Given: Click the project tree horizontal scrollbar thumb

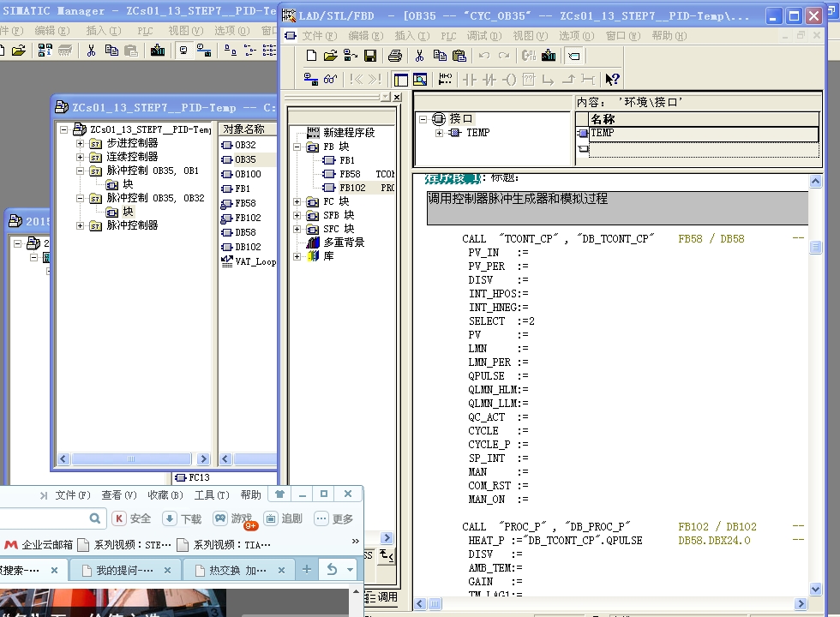Looking at the screenshot, I should pyautogui.click(x=131, y=459).
